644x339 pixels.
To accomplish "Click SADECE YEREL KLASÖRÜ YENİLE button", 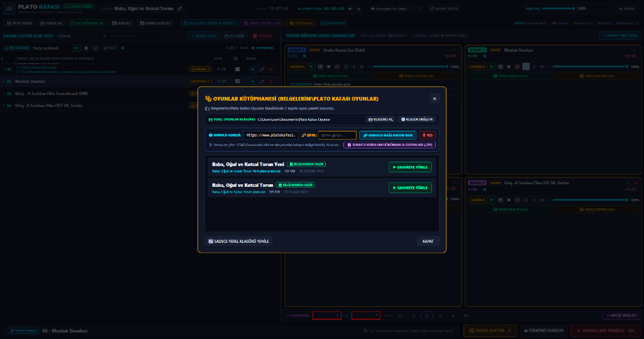I will point(238,242).
